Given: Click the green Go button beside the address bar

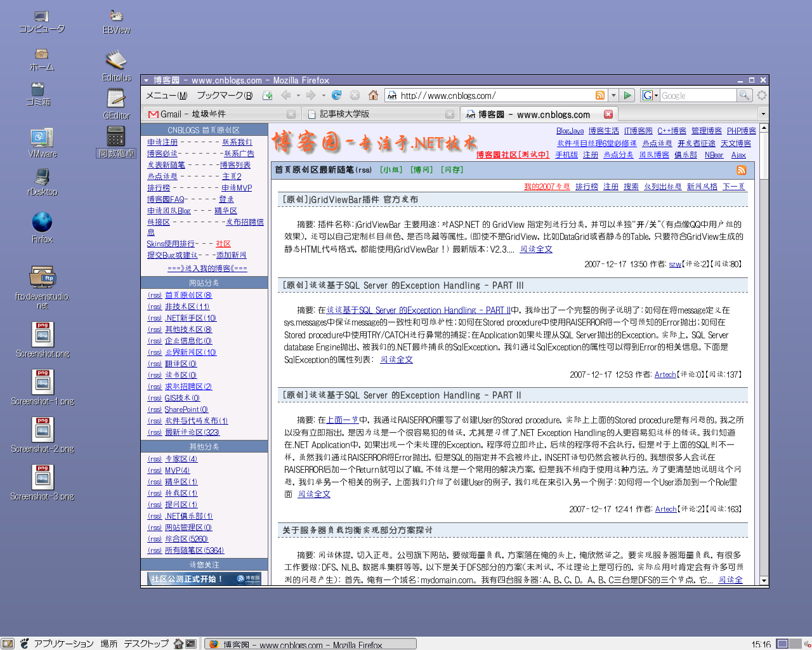Looking at the screenshot, I should (x=627, y=95).
